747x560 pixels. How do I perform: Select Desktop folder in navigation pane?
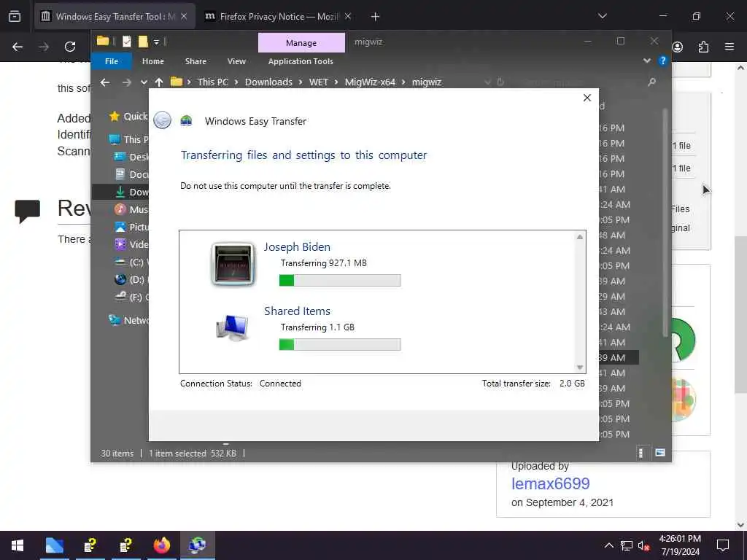click(131, 157)
